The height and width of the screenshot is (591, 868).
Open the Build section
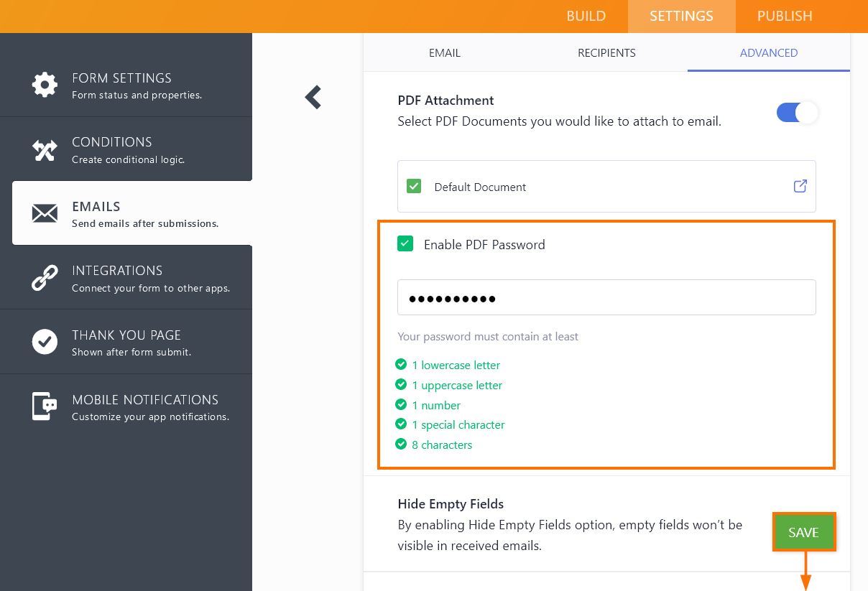[586, 16]
